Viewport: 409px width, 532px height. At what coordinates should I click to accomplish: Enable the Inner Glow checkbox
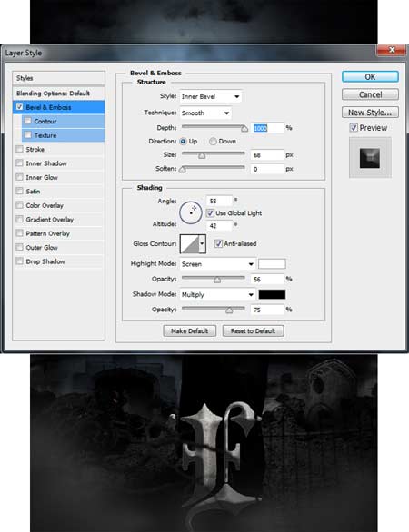pos(20,177)
